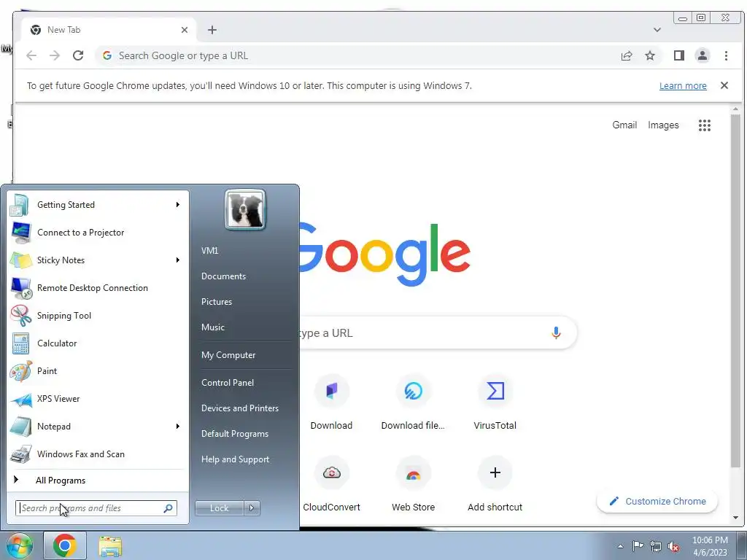This screenshot has width=747, height=560.
Task: Open Default Programs
Action: [234, 434]
